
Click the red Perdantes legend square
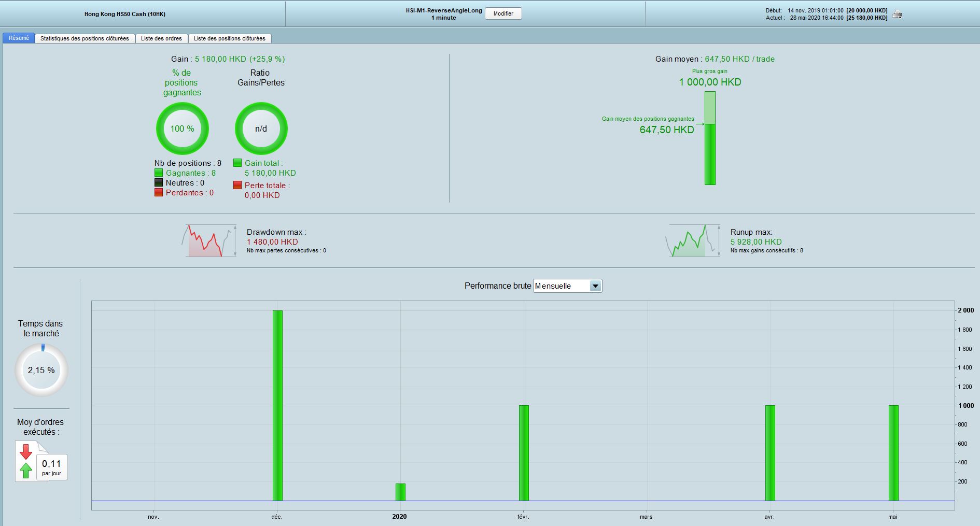[159, 193]
